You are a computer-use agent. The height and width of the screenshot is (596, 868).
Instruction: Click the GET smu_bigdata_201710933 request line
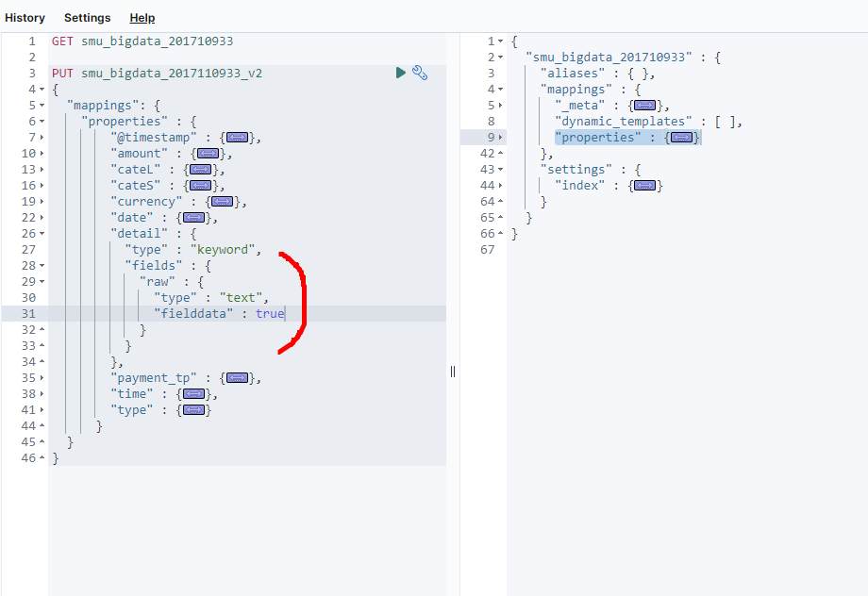(142, 41)
